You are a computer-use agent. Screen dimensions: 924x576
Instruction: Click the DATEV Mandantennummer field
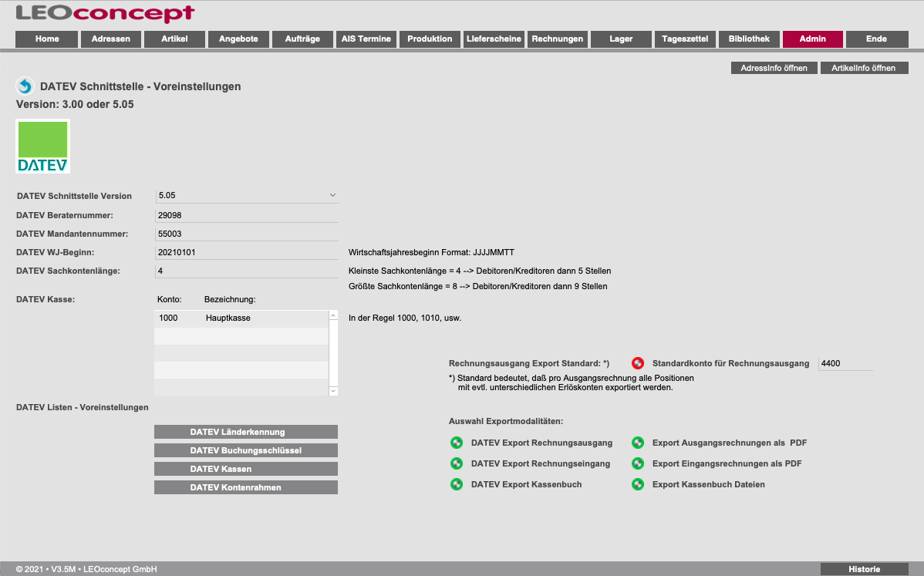tap(247, 234)
